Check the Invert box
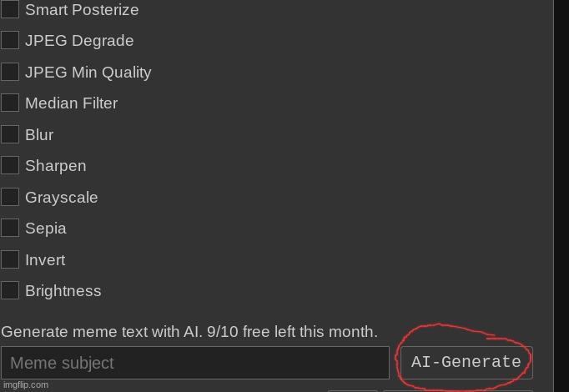Image resolution: width=569 pixels, height=392 pixels. click(x=10, y=259)
